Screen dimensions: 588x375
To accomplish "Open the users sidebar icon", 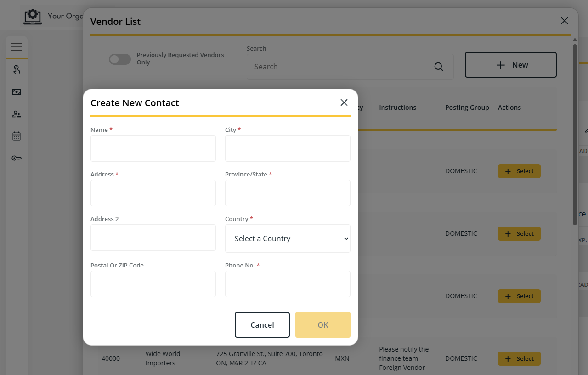I will pos(17,114).
